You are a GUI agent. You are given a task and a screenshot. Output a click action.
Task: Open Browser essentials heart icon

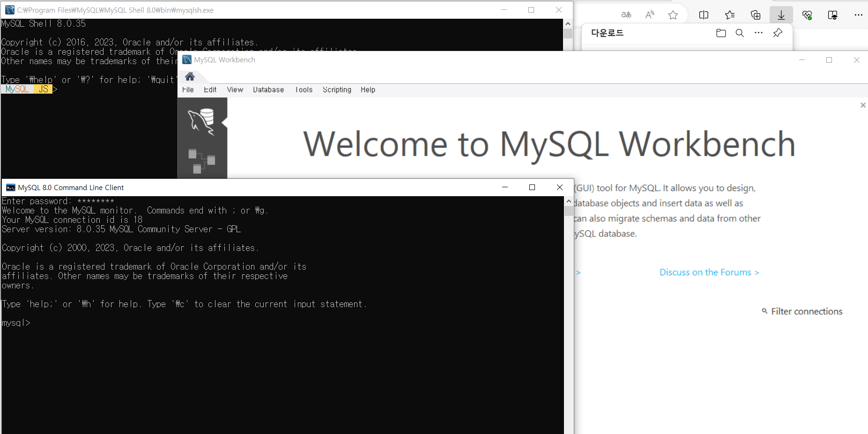[807, 15]
